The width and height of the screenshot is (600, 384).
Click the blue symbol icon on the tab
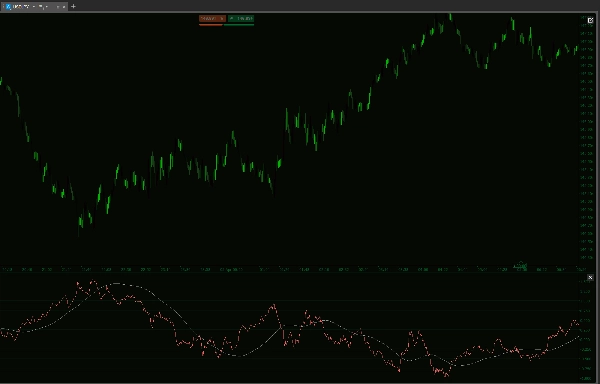pos(8,7)
